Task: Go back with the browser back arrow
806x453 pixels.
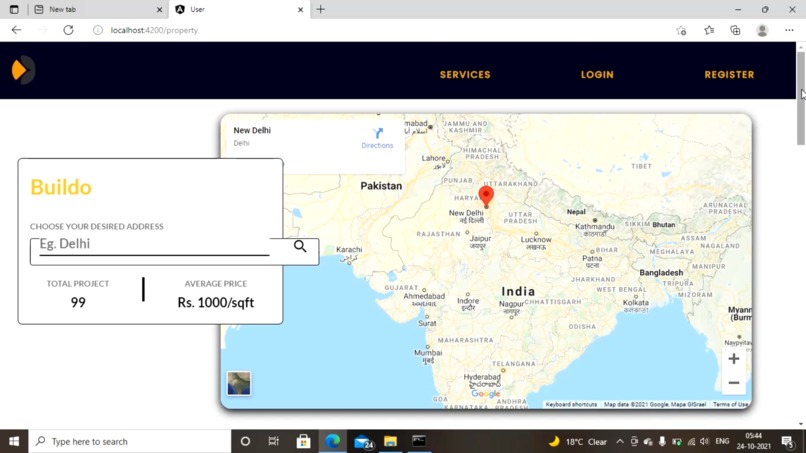Action: 16,30
